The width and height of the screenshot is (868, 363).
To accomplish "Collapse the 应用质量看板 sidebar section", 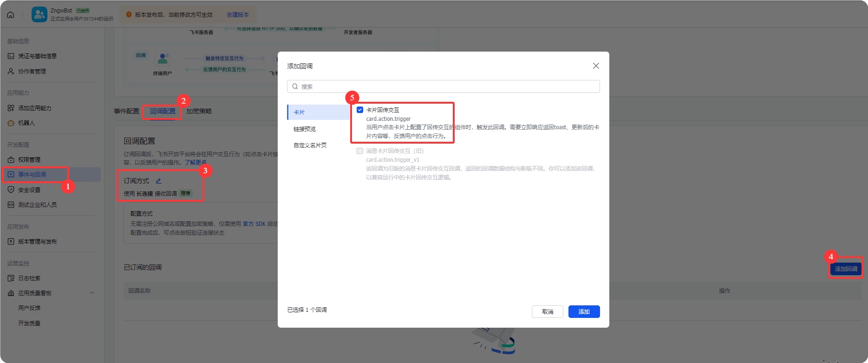I will (91, 293).
